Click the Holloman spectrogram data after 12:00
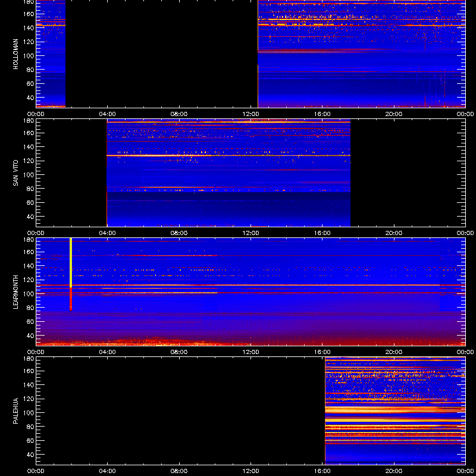 pyautogui.click(x=362, y=54)
